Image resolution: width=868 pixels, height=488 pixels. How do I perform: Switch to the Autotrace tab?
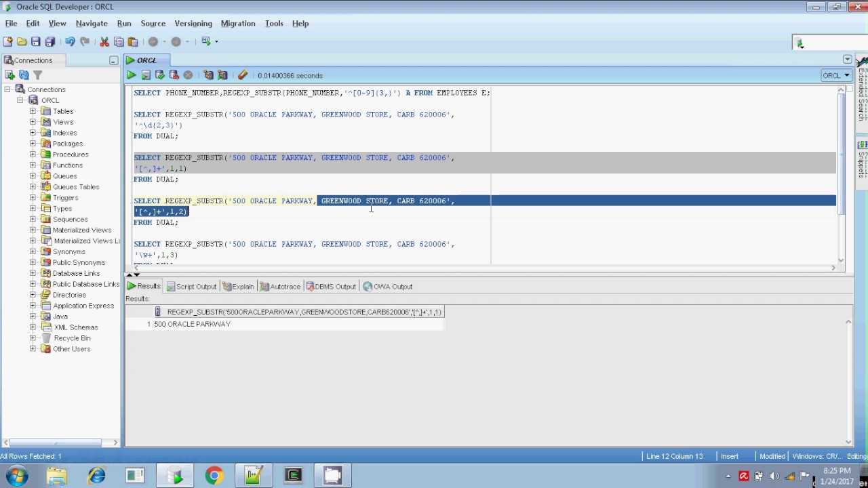(280, 287)
